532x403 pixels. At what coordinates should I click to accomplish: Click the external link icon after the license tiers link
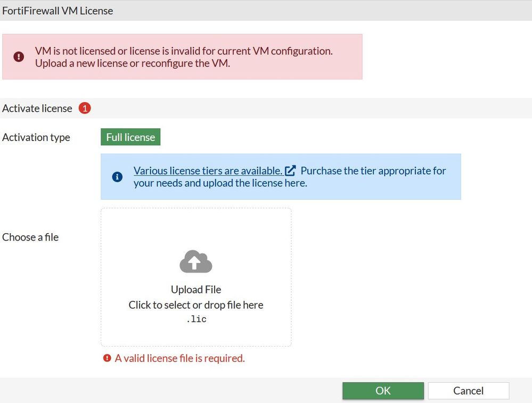tap(290, 170)
